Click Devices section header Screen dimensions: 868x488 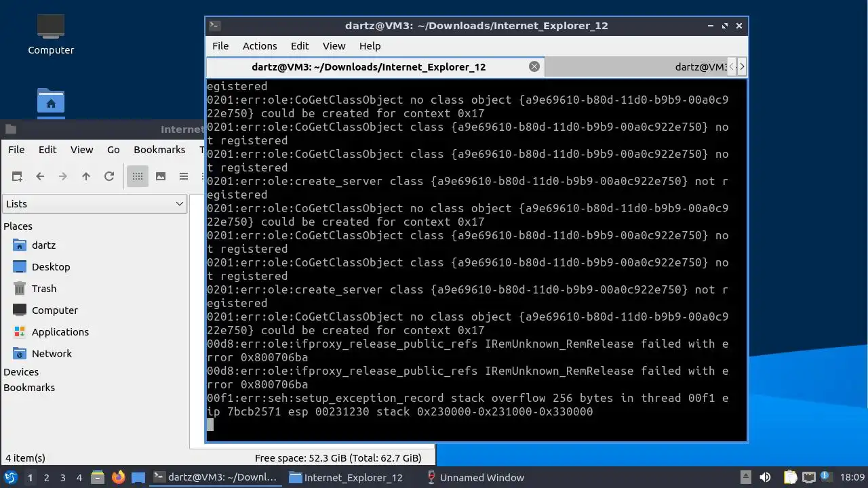(21, 372)
